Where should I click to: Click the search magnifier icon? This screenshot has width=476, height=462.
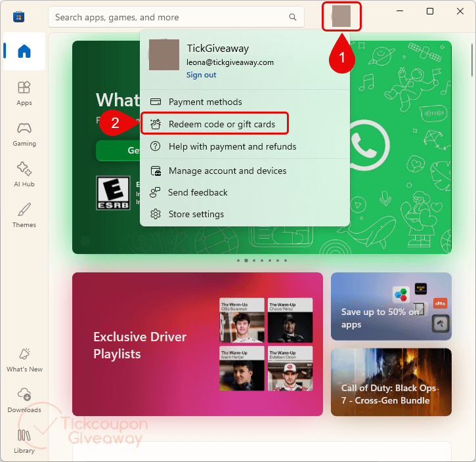(293, 17)
